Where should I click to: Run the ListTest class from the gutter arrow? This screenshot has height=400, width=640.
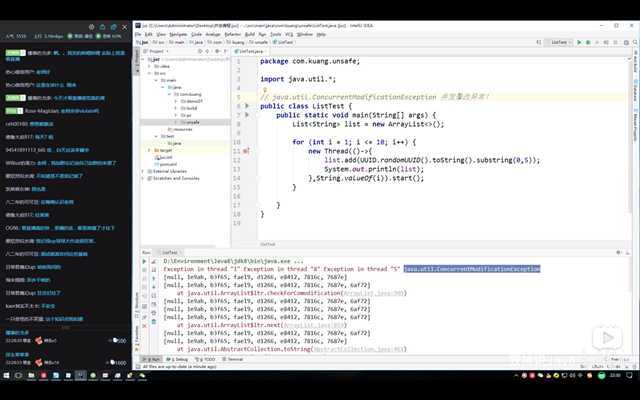coord(248,105)
